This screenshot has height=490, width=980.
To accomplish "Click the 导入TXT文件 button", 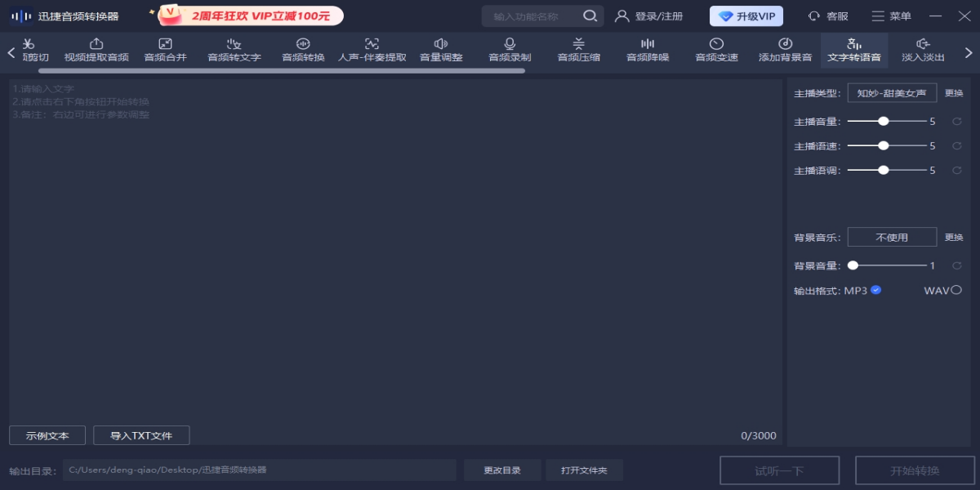I will (141, 435).
